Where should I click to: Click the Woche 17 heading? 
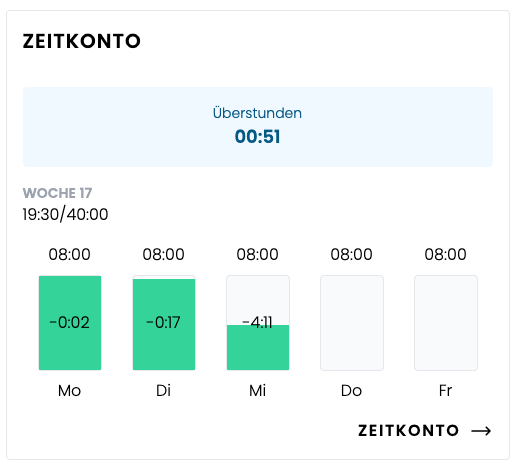pyautogui.click(x=57, y=193)
